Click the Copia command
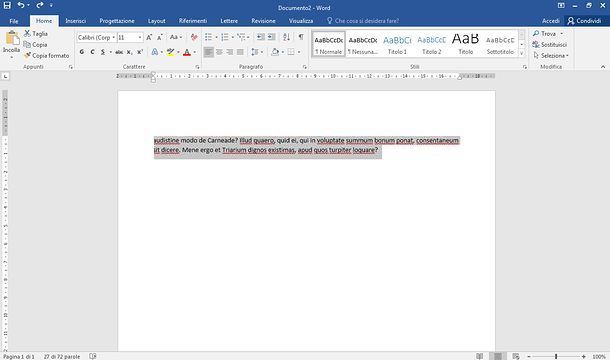Image resolution: width=610 pixels, height=360 pixels. click(x=35, y=45)
